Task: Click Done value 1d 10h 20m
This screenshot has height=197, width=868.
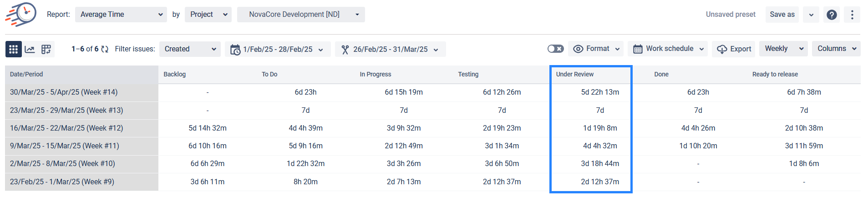Action: (698, 146)
